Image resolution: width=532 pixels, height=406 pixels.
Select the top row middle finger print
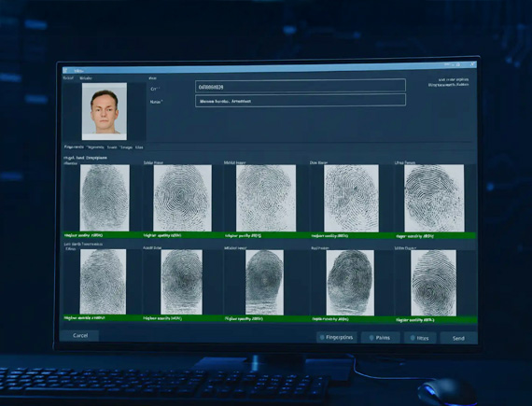[x=266, y=198]
